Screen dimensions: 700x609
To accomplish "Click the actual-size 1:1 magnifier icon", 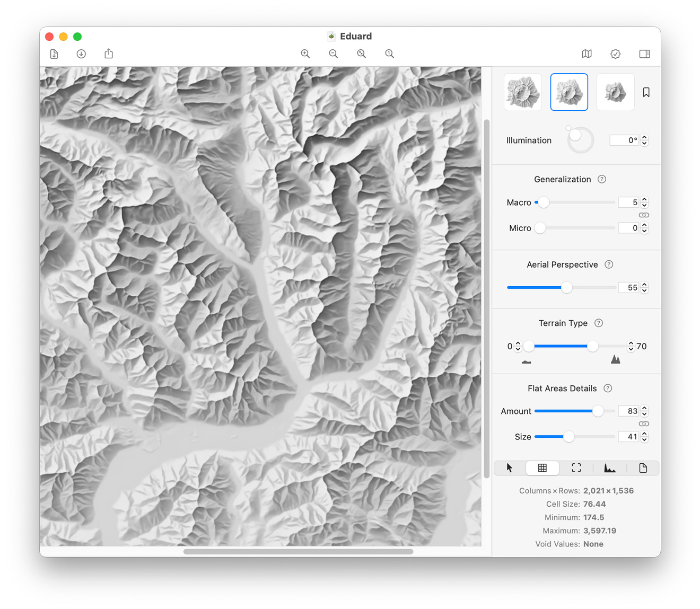I will pos(390,54).
